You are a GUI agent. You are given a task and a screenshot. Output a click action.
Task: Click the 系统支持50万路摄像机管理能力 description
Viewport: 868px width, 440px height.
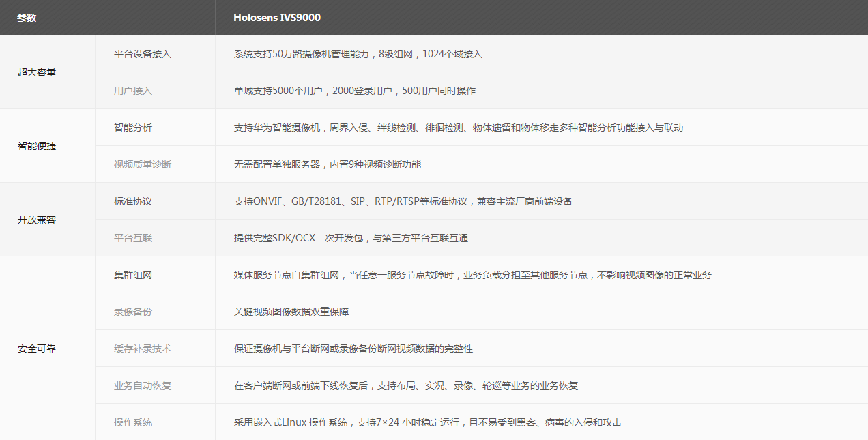coord(358,54)
